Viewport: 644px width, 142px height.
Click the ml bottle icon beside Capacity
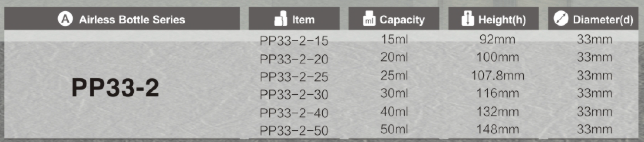tap(369, 18)
